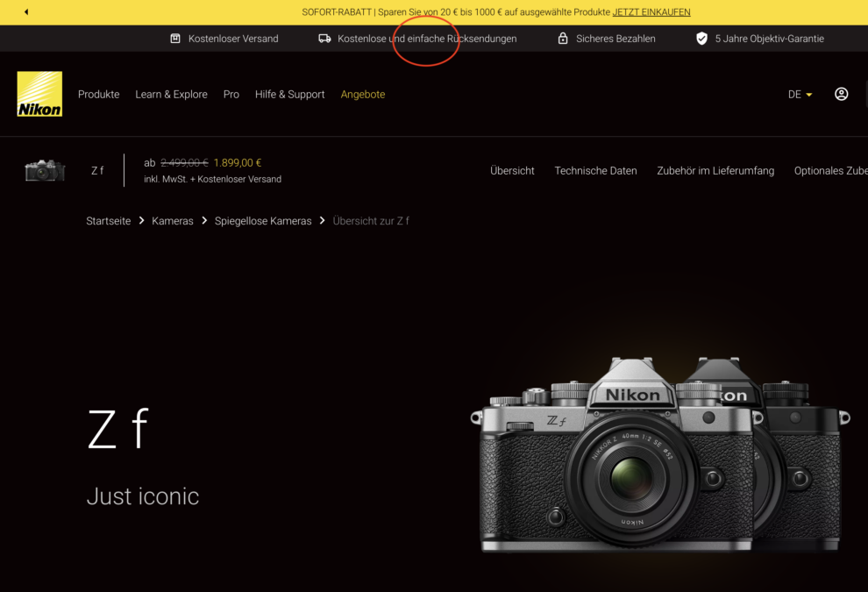Viewport: 868px width, 592px height.
Task: Expand the DE language dropdown
Action: [x=800, y=95]
